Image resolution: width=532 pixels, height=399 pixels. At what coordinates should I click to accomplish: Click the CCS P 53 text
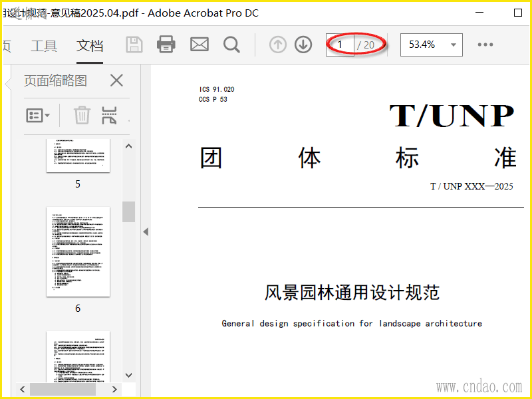213,99
